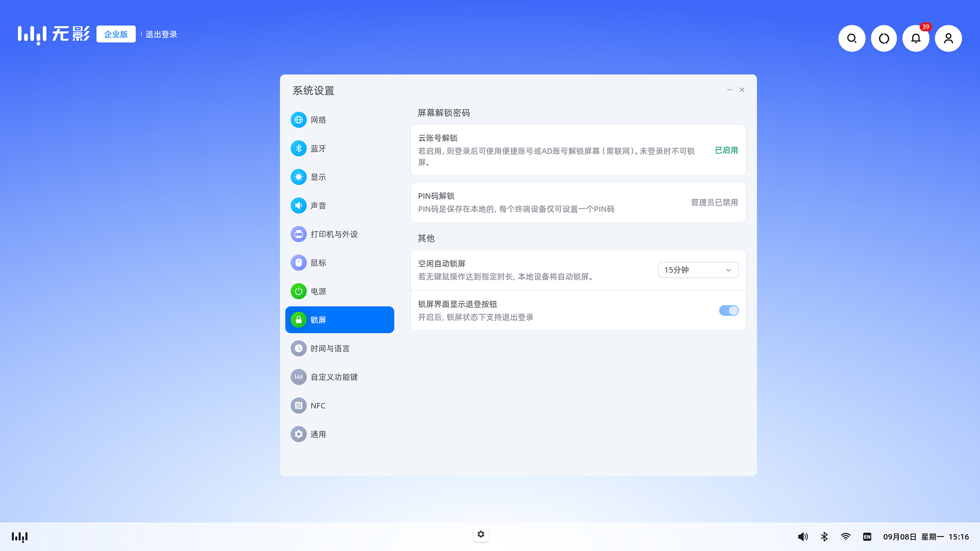Minimize the 系统设置 window

tap(729, 90)
